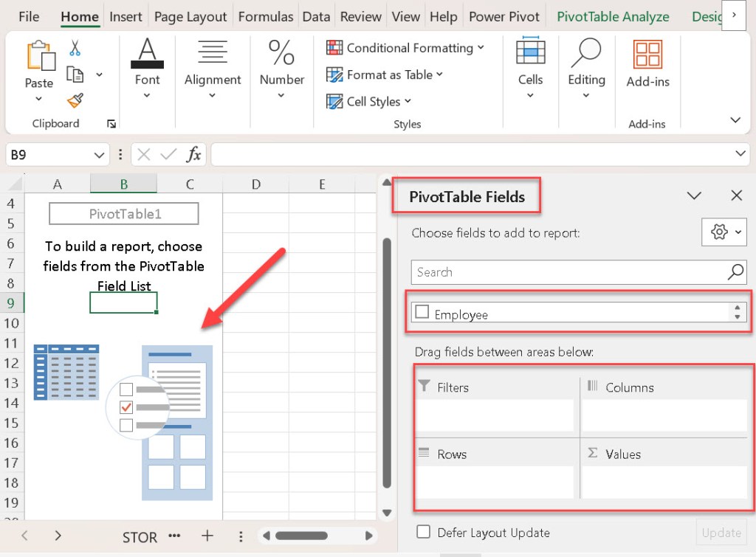This screenshot has width=756, height=557.
Task: Click the select-all corner triangle
Action: click(15, 184)
